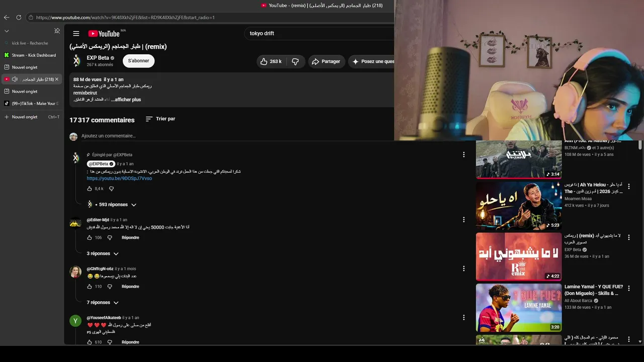Like @GhffcgN-o6z's comment with 110 likes
Screen dimensions: 644x362
pyautogui.click(x=90, y=287)
